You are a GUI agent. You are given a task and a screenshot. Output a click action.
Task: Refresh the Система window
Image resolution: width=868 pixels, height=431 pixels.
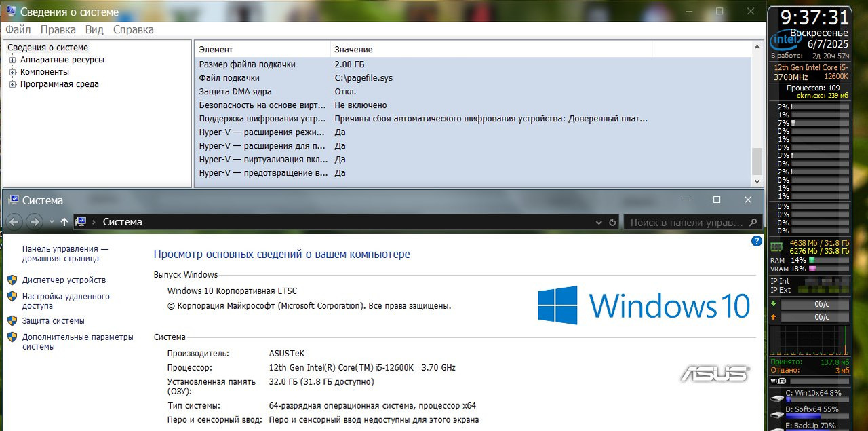click(x=612, y=223)
